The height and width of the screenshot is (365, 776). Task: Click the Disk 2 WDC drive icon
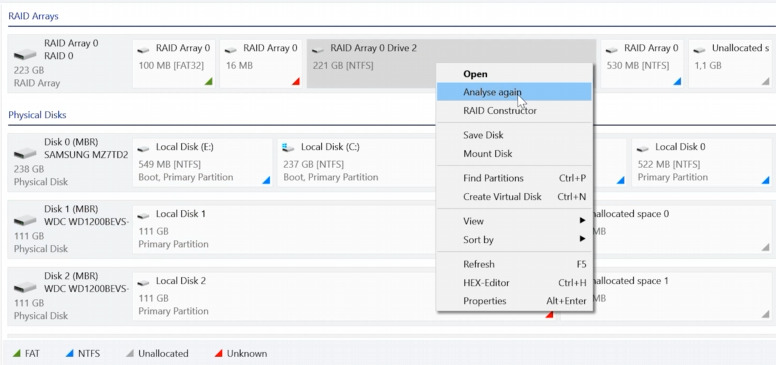tap(25, 286)
